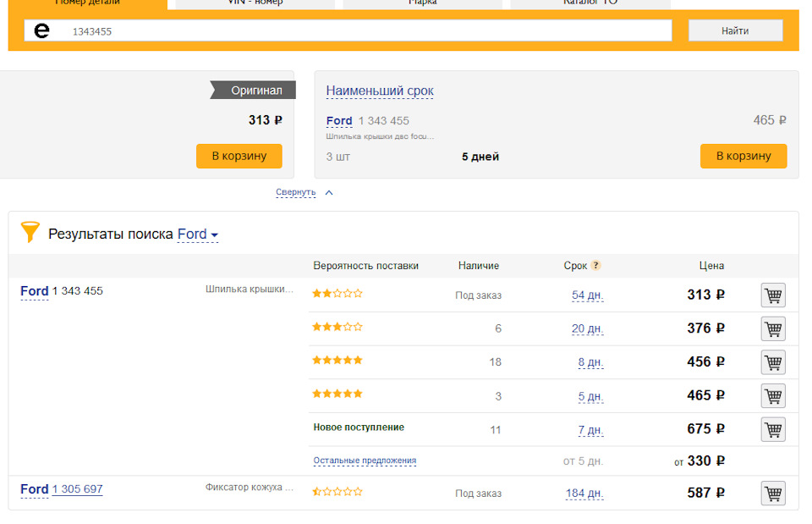Screen dimensions: 812x524
Task: Click the Наименьший срок heading link
Action: click(x=380, y=91)
